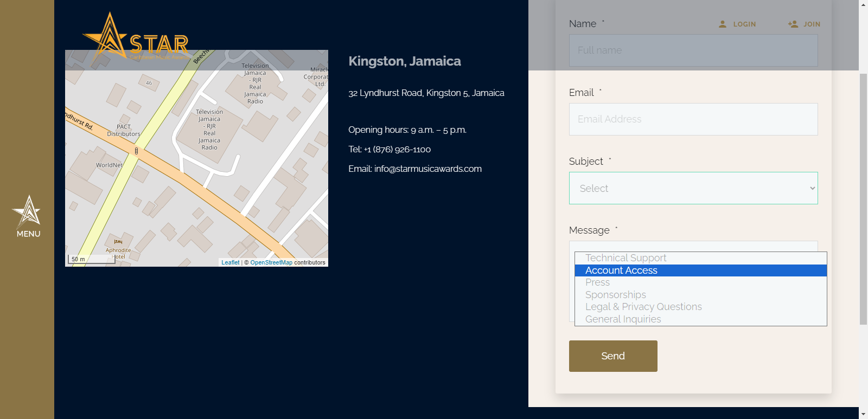This screenshot has width=868, height=419.
Task: Focus the Full name input field
Action: [693, 50]
